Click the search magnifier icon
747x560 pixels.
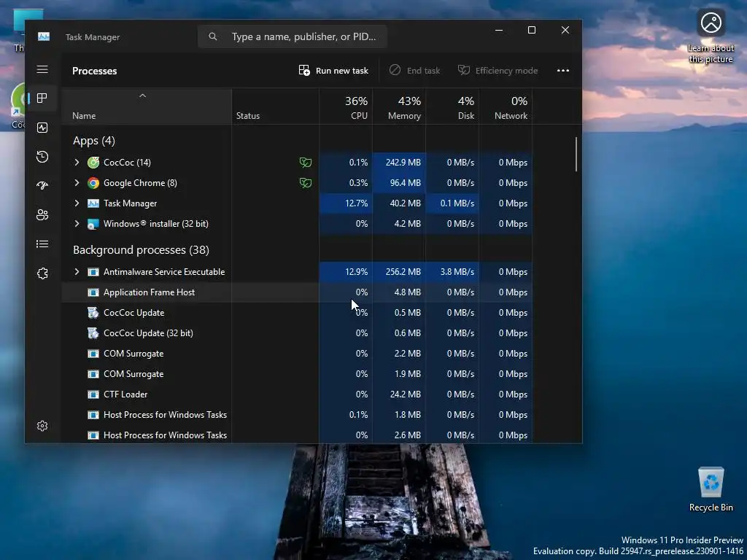coord(213,36)
